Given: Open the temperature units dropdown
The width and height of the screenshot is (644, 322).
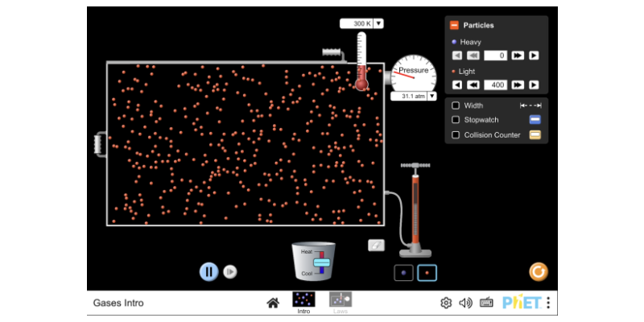Looking at the screenshot, I should pos(379,24).
